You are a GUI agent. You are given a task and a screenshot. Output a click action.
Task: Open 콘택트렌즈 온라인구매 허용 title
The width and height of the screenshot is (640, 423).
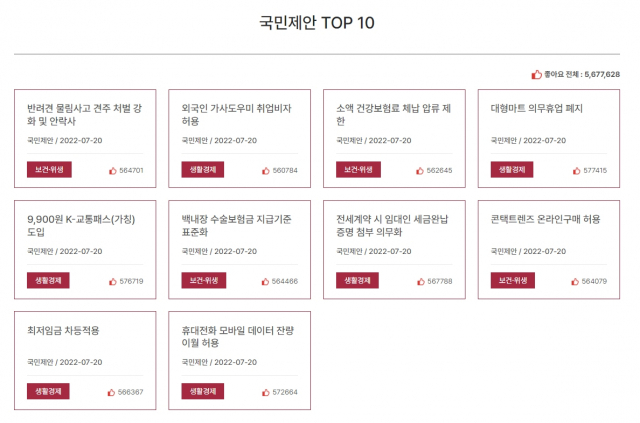point(545,219)
